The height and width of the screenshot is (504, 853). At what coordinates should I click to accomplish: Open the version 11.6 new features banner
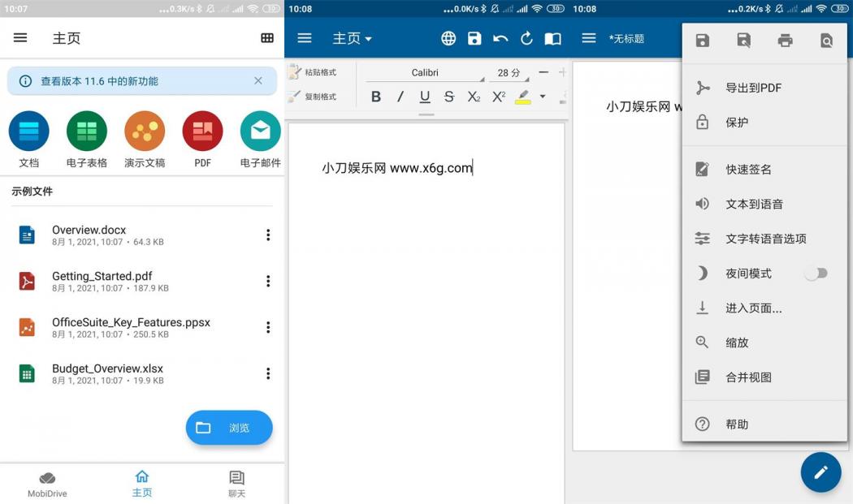[x=130, y=80]
